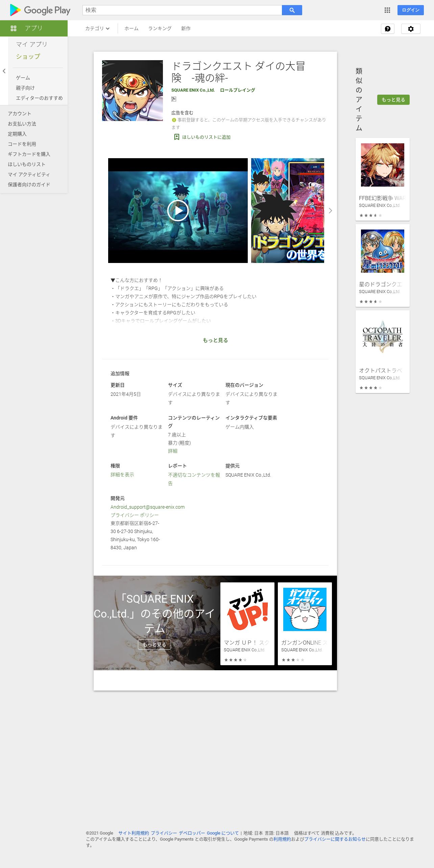
Task: Open the マンガ UP! app card
Action: pos(247,624)
